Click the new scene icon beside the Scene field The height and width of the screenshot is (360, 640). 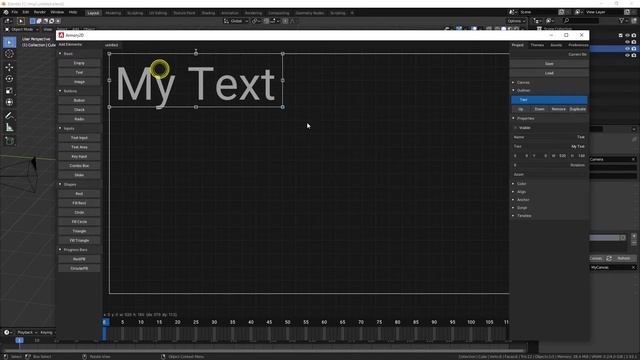(562, 12)
